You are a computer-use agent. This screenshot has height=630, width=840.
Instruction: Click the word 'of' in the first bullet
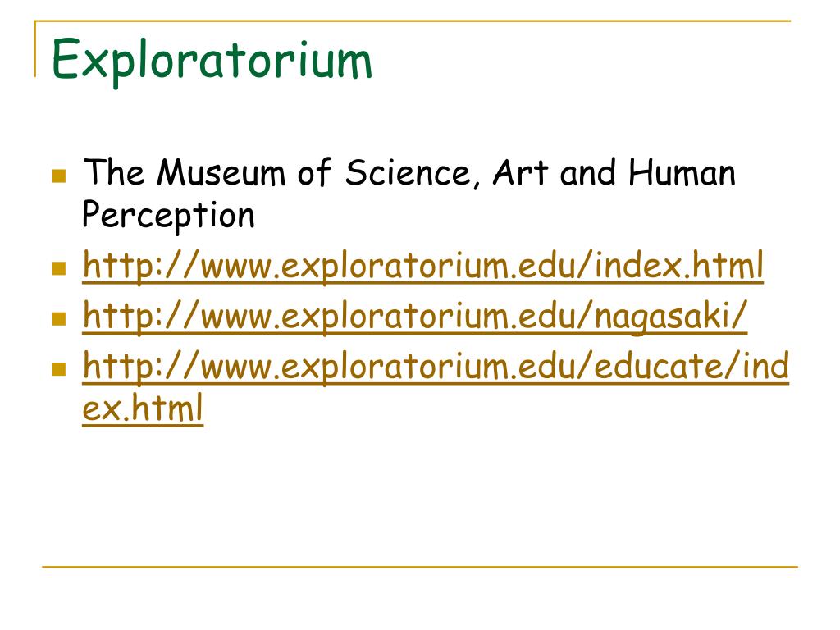coord(314,172)
